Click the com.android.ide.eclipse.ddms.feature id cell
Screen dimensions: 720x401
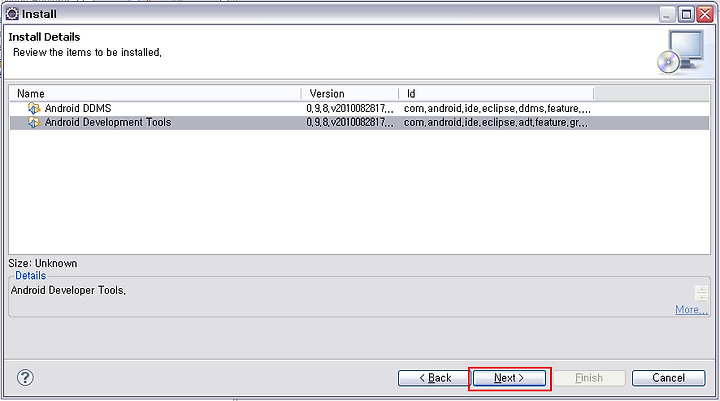click(497, 108)
